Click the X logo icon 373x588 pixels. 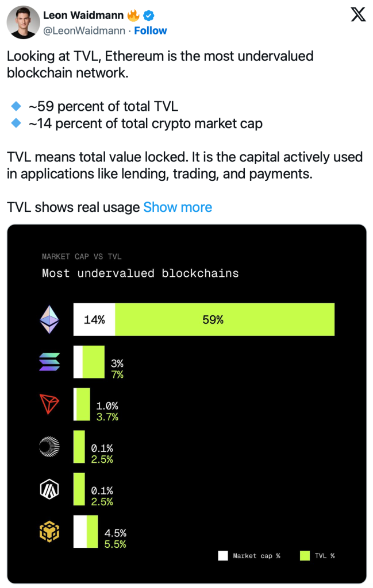pos(357,16)
